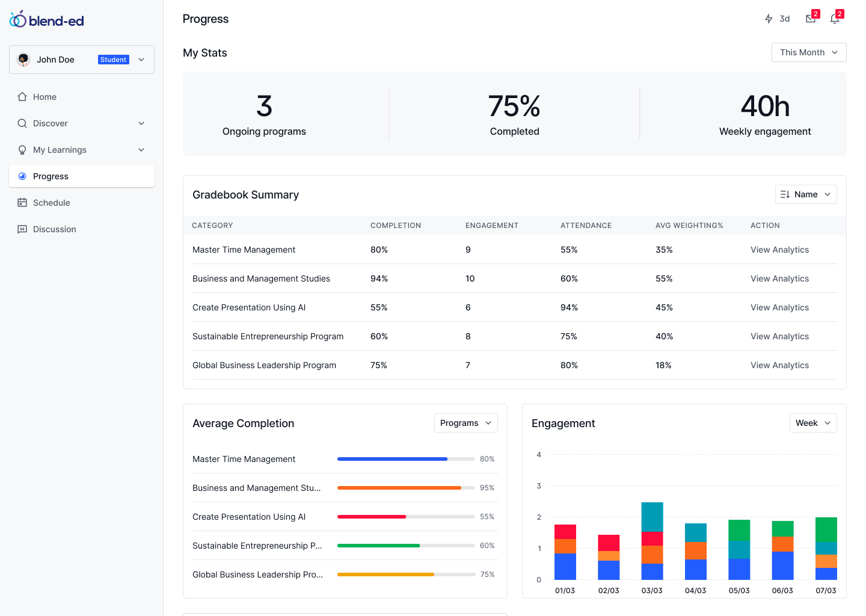View Analytics for Create Presentation Using AI
866x616 pixels.
click(779, 307)
